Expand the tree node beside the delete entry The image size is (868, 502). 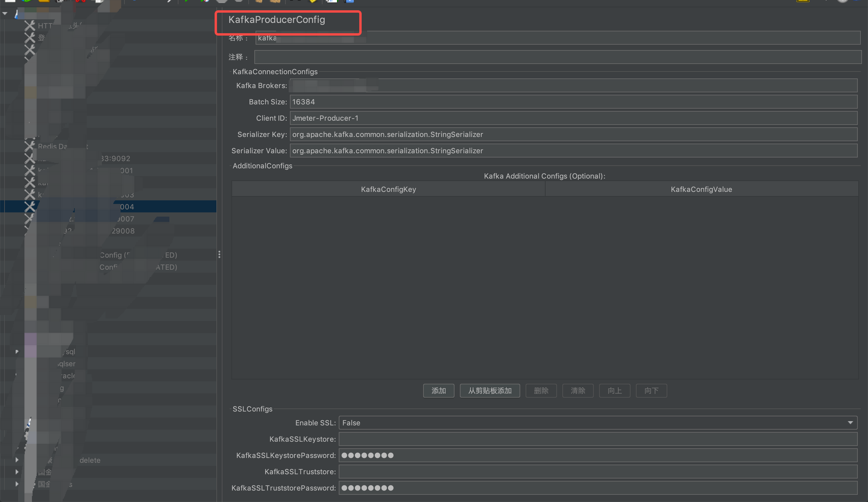point(17,460)
